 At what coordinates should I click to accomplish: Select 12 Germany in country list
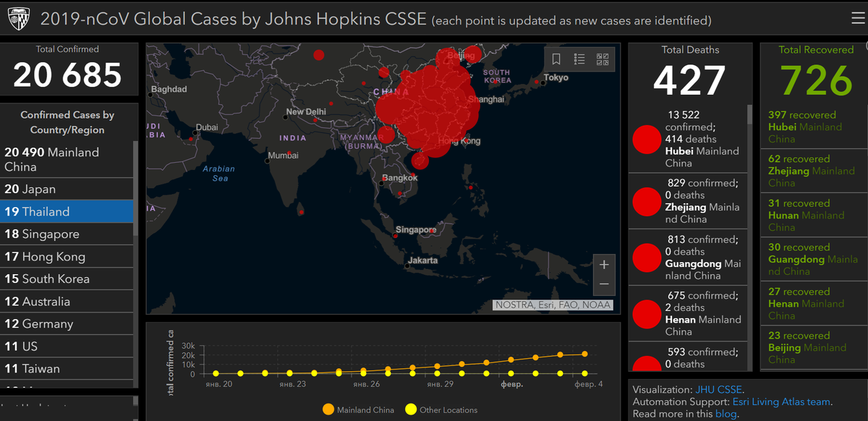pos(67,323)
